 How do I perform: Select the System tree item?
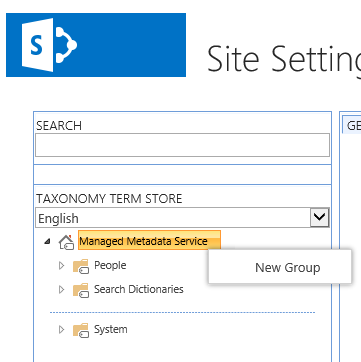pos(111,329)
